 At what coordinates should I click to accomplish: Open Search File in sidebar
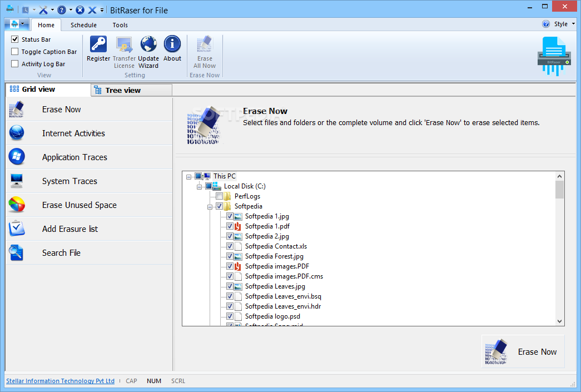pyautogui.click(x=90, y=252)
